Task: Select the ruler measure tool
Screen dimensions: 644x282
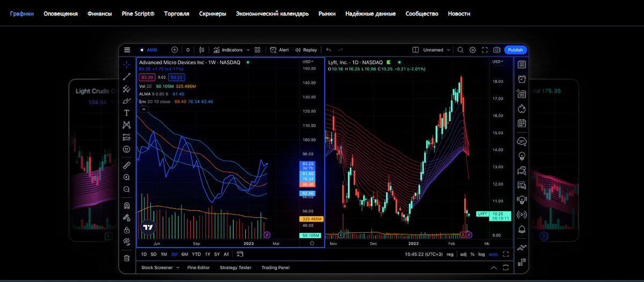Action: point(127,165)
